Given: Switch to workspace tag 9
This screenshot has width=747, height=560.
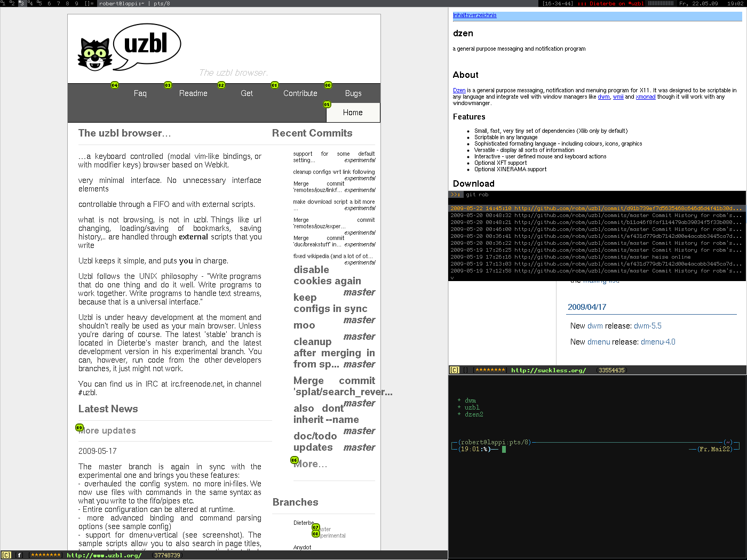Looking at the screenshot, I should pyautogui.click(x=76, y=3).
